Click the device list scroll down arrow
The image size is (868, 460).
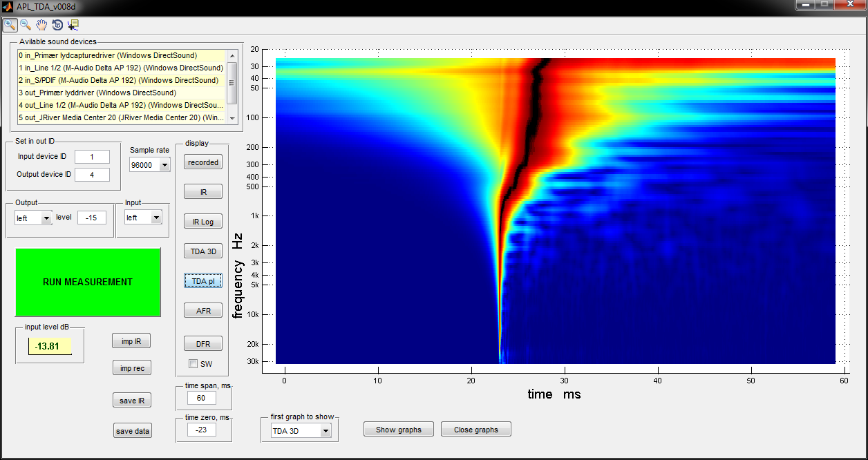tap(232, 118)
